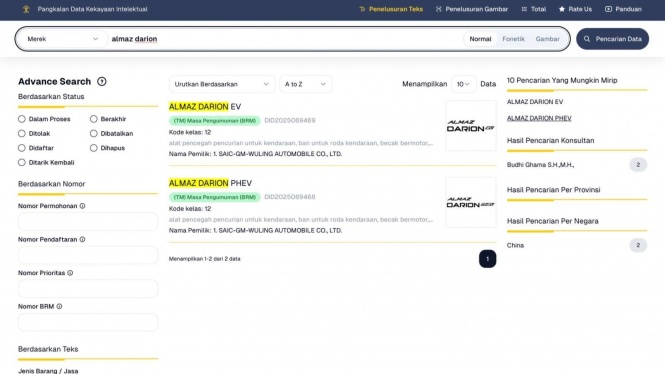The width and height of the screenshot is (665, 374).
Task: Go to page 1 in pagination
Action: pos(487,259)
